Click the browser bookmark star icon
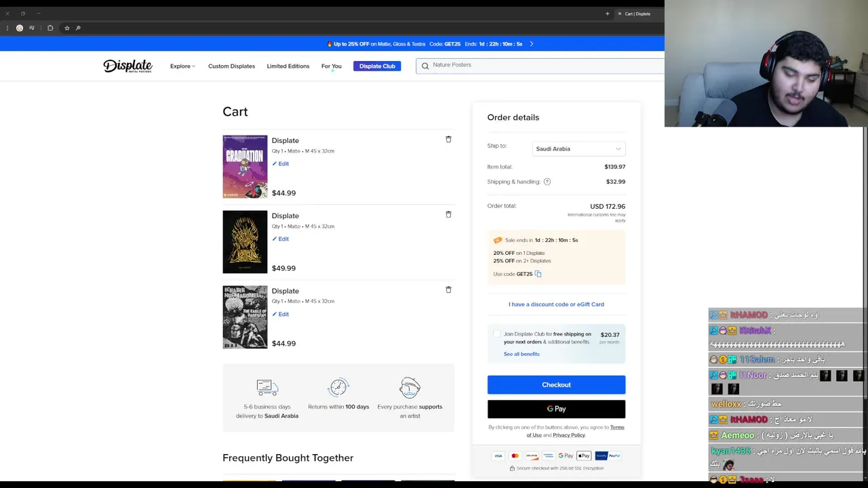This screenshot has width=868, height=488. tap(66, 28)
